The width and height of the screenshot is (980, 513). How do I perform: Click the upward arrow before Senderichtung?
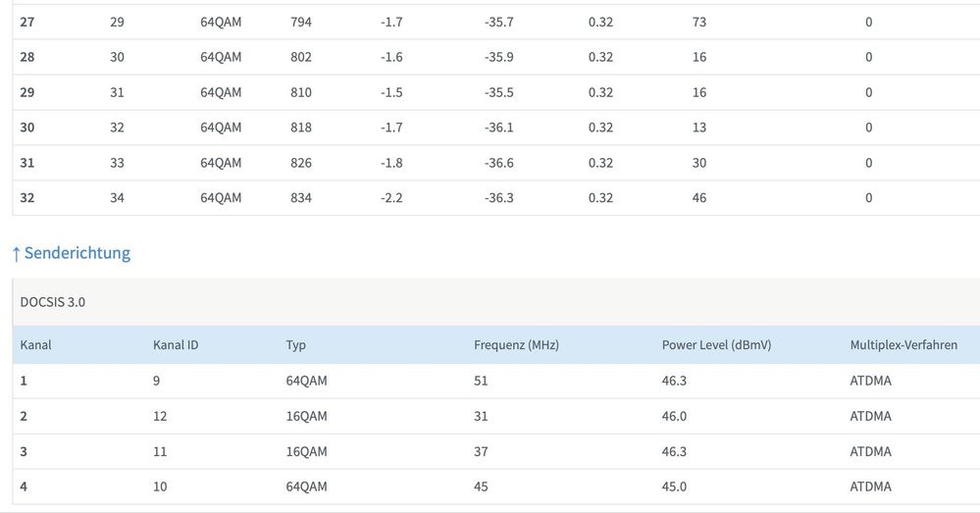pyautogui.click(x=16, y=254)
